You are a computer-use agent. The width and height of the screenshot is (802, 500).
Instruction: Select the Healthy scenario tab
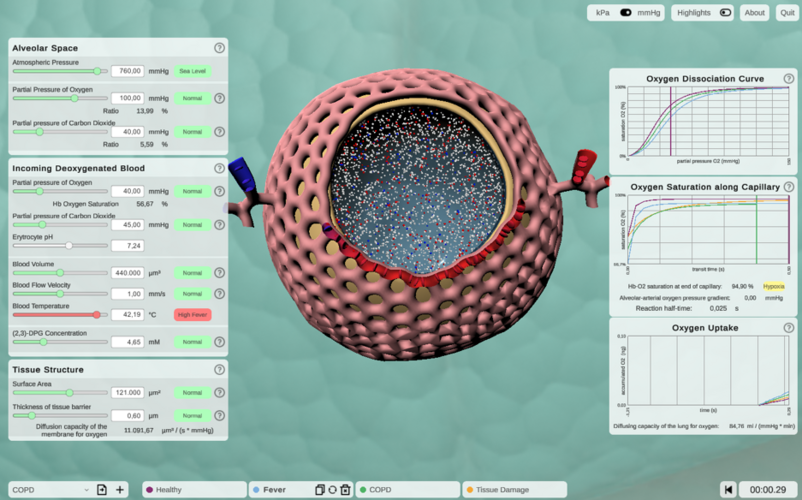(194, 490)
